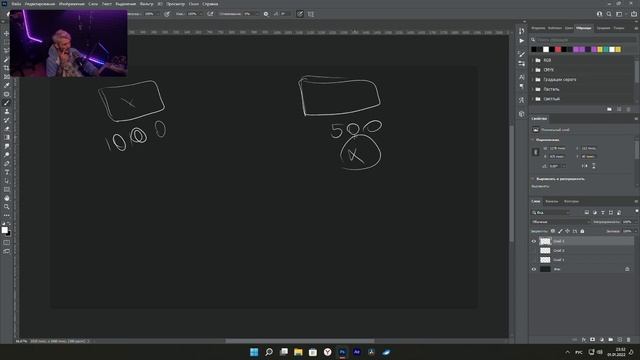Toggle lock position
This screenshot has width=640, height=360.
567,231
